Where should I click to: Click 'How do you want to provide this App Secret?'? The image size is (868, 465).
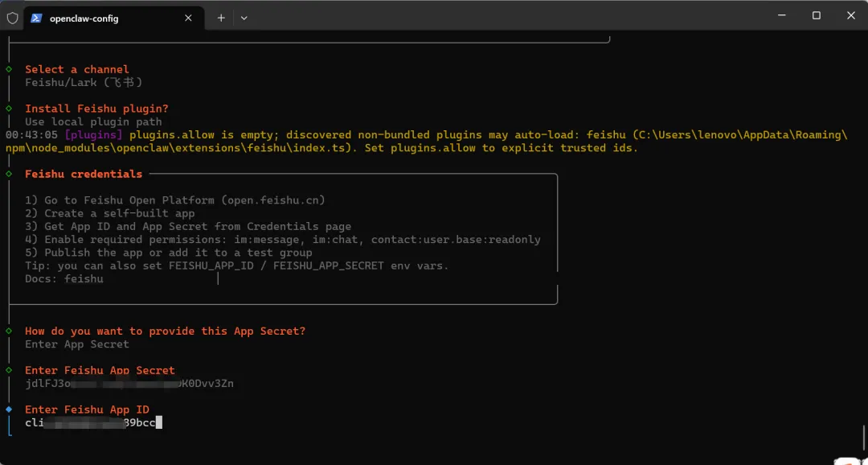(165, 331)
